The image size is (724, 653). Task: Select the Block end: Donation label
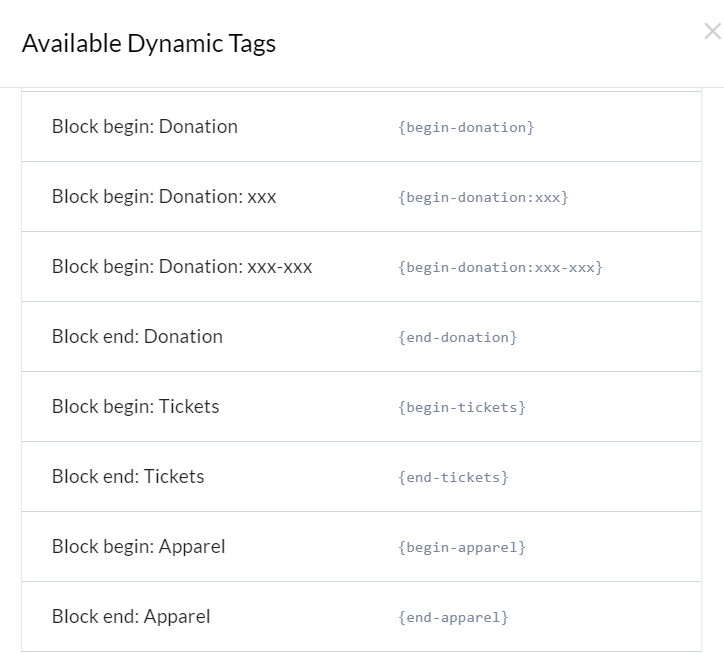[x=137, y=337]
